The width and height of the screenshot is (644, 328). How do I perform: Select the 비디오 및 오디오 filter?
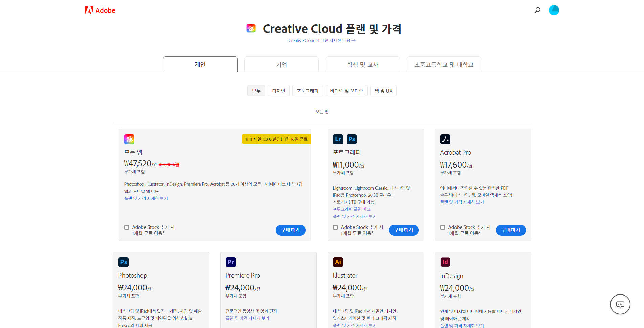[x=347, y=91]
